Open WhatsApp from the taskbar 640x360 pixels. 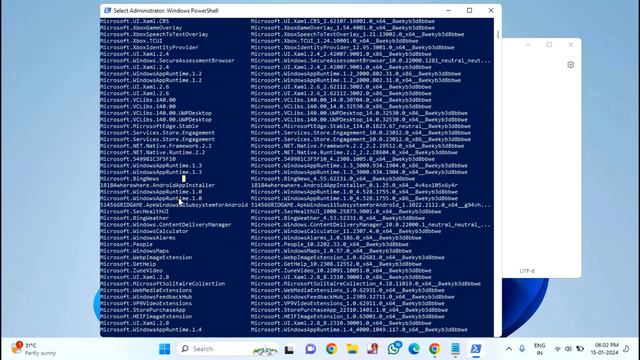394,349
